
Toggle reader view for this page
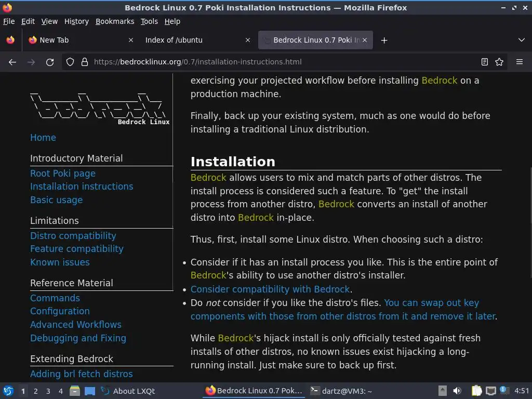point(485,62)
